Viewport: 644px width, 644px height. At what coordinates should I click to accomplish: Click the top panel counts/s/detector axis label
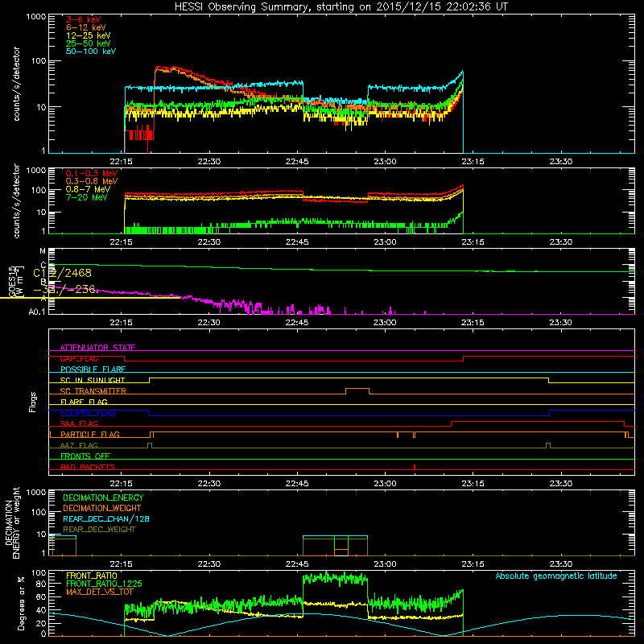coord(17,84)
